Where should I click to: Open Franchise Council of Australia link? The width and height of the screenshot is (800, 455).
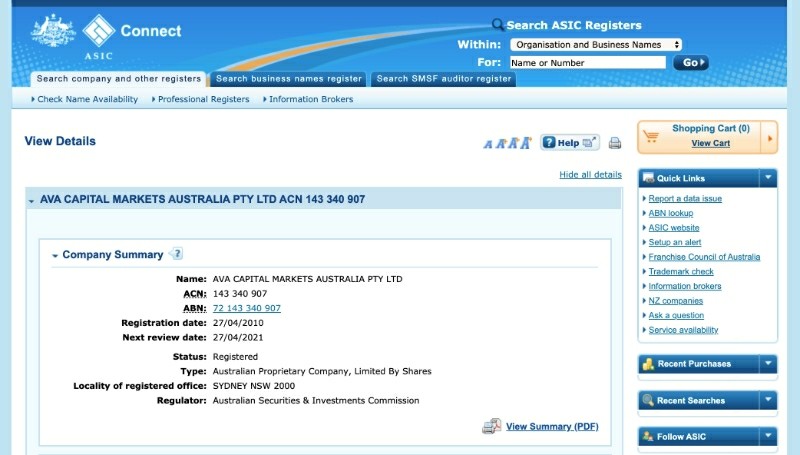(x=704, y=257)
